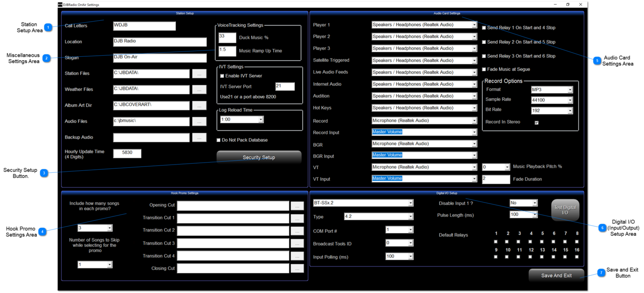Open BT-SSx.2 device dropdown
The width and height of the screenshot is (644, 293).
(410, 204)
